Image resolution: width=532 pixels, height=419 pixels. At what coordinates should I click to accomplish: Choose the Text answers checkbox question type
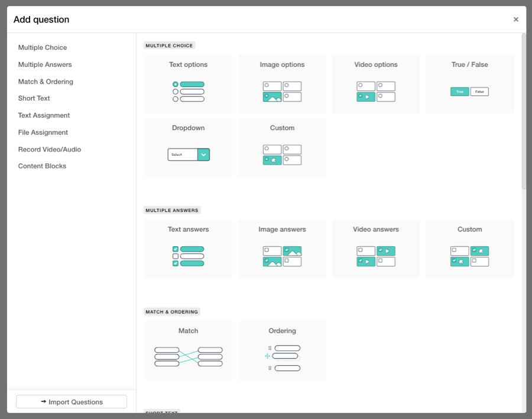pyautogui.click(x=188, y=256)
